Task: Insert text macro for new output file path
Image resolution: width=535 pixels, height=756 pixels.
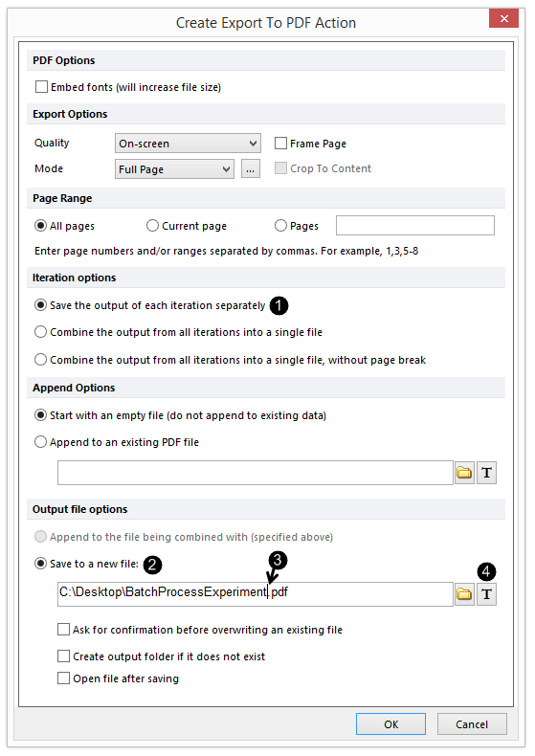Action: pyautogui.click(x=486, y=594)
